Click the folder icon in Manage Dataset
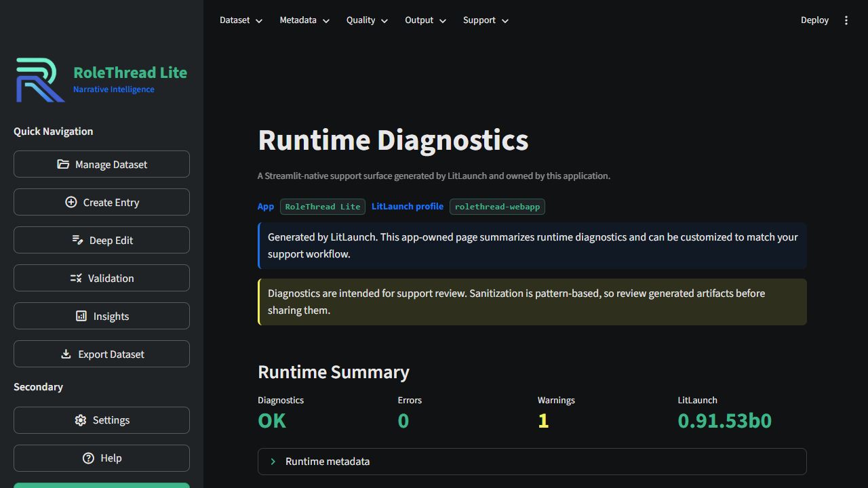868x488 pixels. tap(63, 164)
